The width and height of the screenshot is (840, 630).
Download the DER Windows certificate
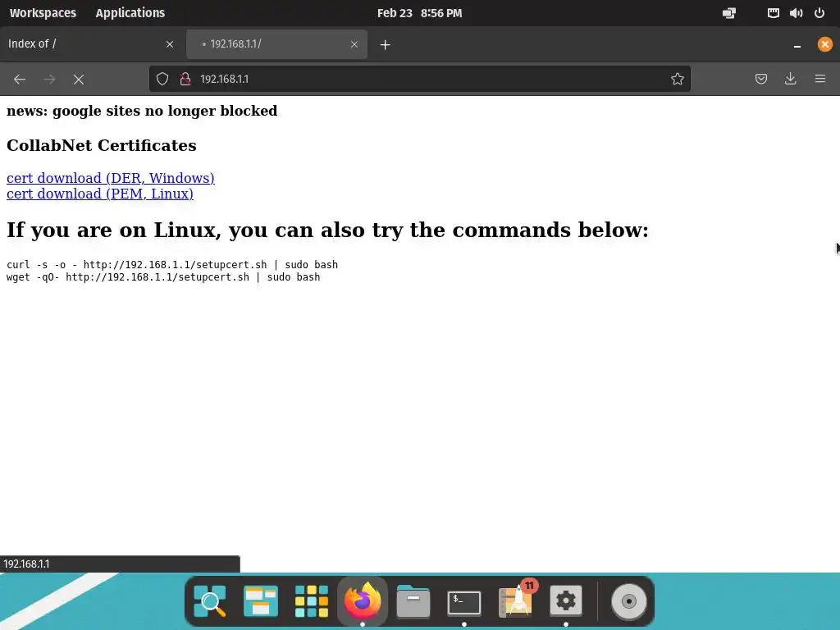pyautogui.click(x=111, y=178)
